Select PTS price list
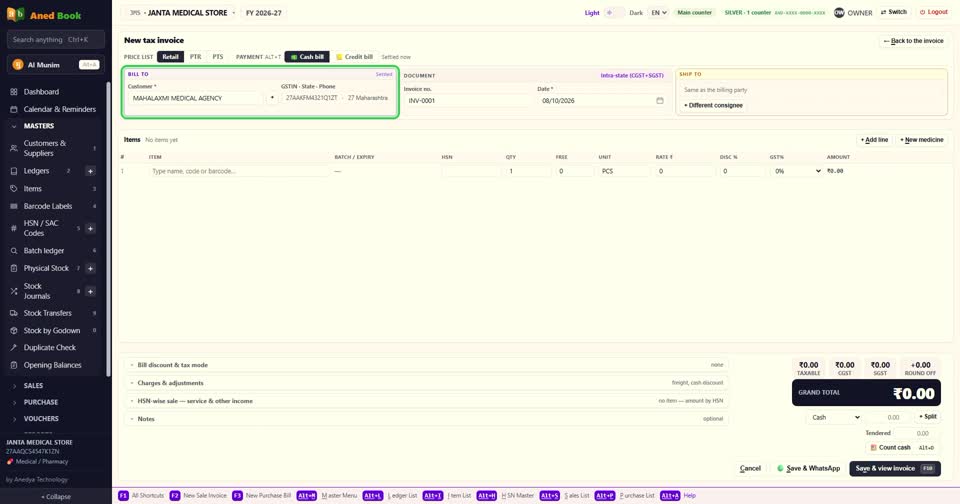Screen dimensions: 960x504 (218, 57)
